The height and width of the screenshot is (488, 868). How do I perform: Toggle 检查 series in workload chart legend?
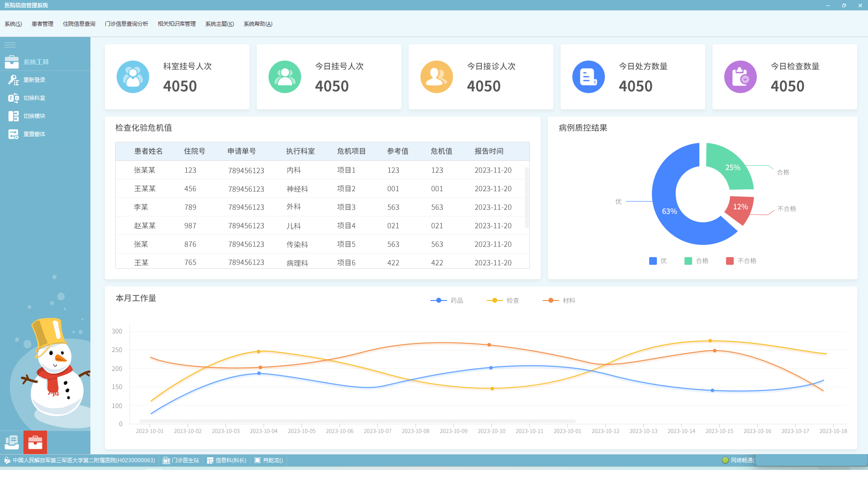[503, 300]
